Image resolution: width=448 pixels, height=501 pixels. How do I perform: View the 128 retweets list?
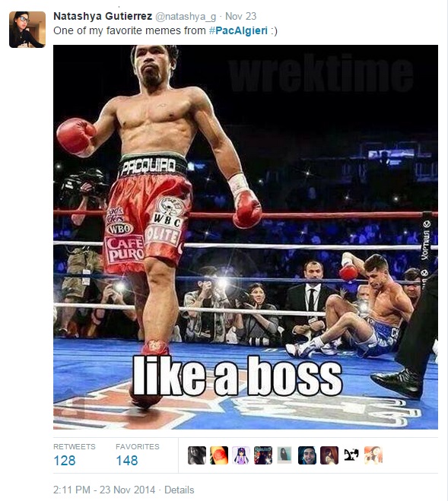pos(75,455)
